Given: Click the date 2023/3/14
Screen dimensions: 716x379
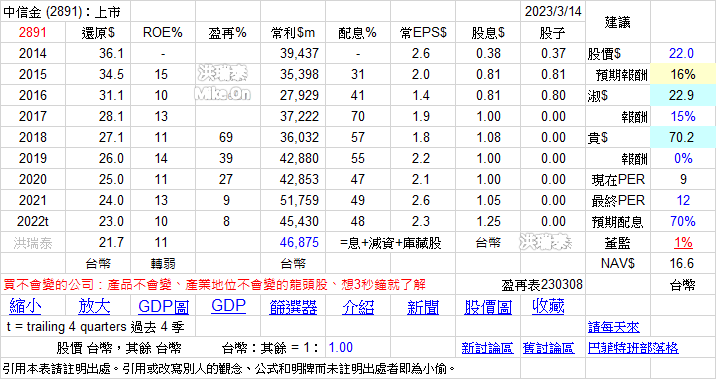Looking at the screenshot, I should tap(553, 11).
